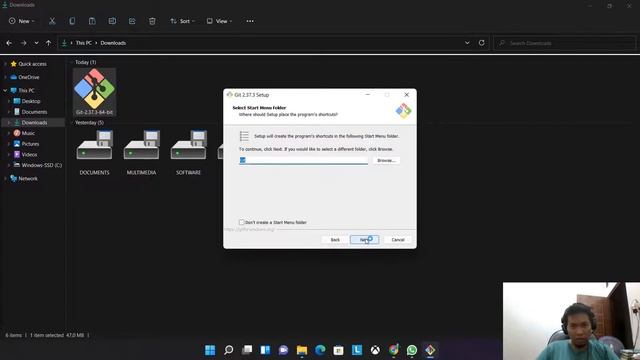
Task: Open the See more ellipsis menu
Action: pos(250,21)
